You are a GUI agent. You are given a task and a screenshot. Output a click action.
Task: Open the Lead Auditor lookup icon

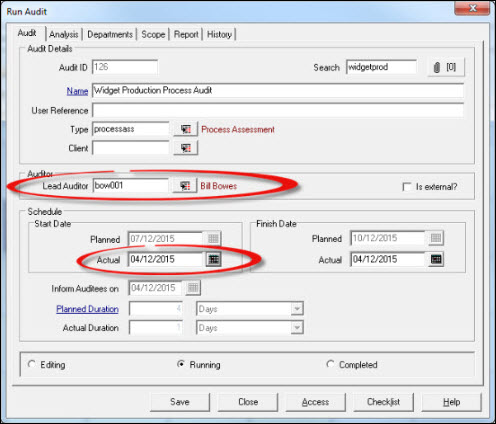click(185, 186)
